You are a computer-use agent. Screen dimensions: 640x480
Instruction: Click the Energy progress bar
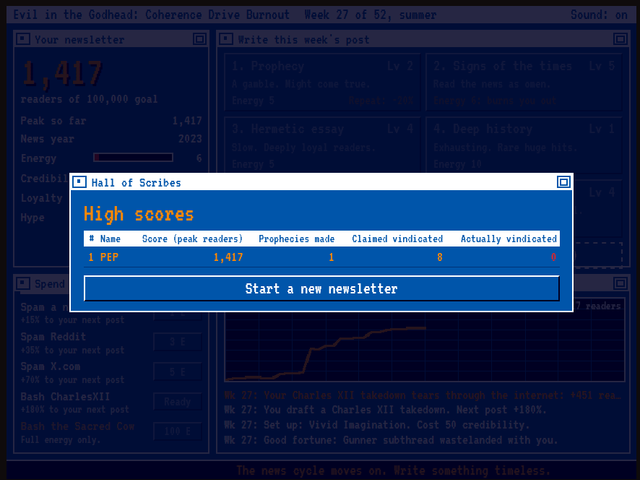pyautogui.click(x=133, y=158)
